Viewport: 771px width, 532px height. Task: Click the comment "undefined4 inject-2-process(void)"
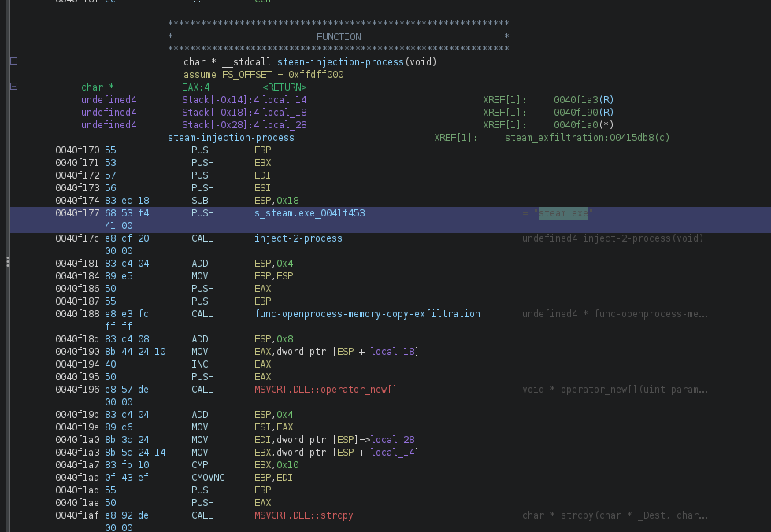point(613,238)
